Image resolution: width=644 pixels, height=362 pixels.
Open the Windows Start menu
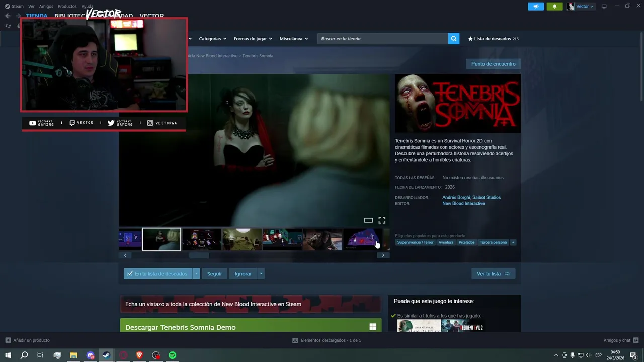[8, 355]
